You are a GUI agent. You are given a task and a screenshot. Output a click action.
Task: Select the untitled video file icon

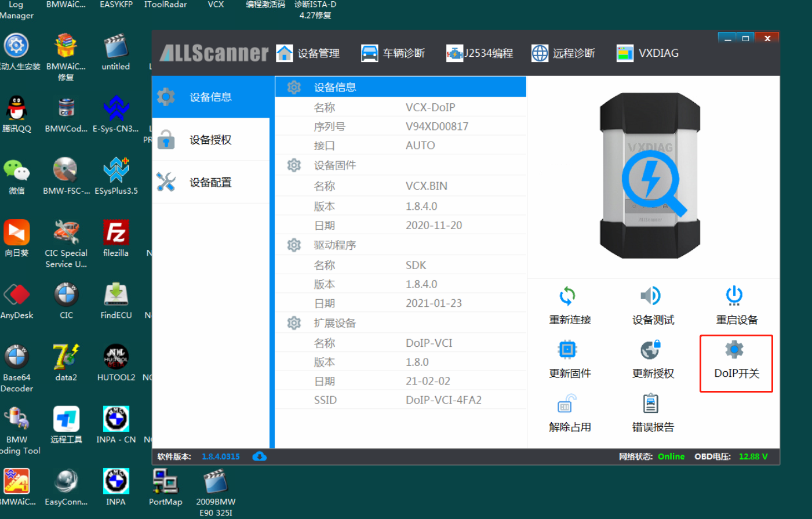pos(116,52)
